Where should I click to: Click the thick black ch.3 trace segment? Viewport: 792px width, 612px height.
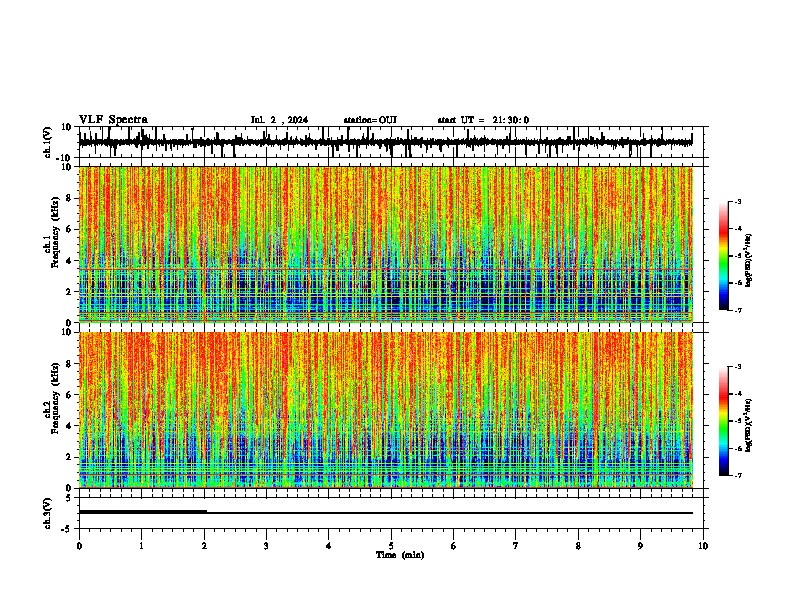(142, 512)
